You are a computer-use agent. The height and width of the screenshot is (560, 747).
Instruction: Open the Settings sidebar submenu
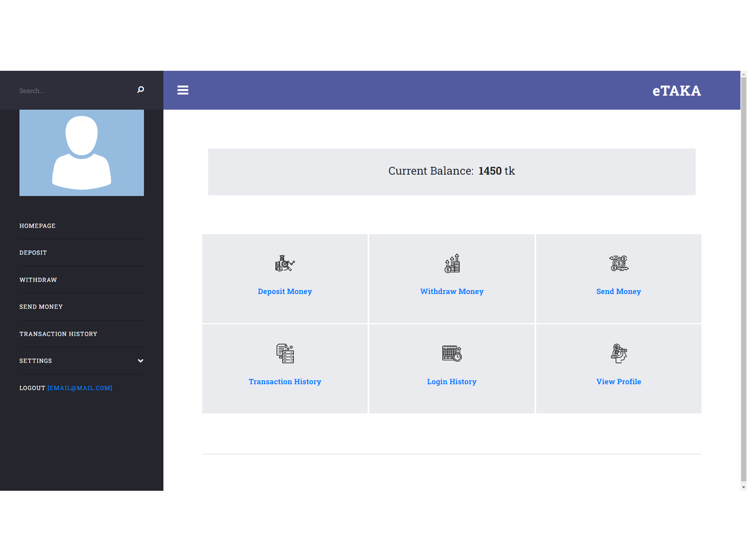36,361
